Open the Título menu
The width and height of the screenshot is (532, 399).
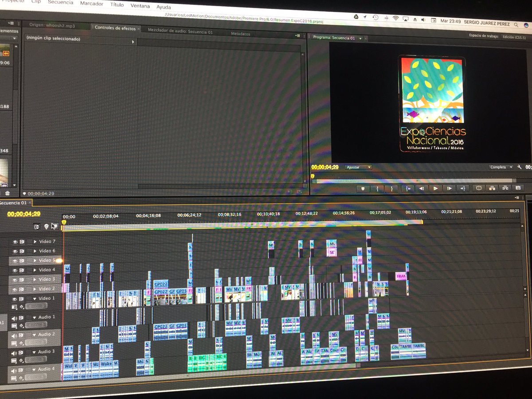[117, 5]
